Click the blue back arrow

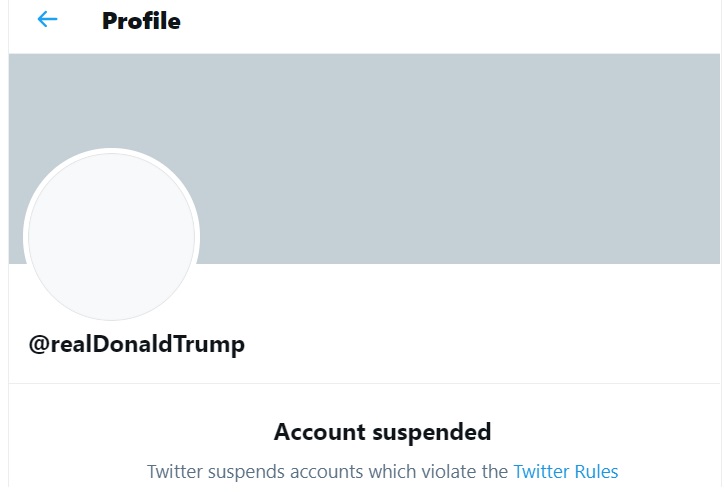(x=47, y=20)
